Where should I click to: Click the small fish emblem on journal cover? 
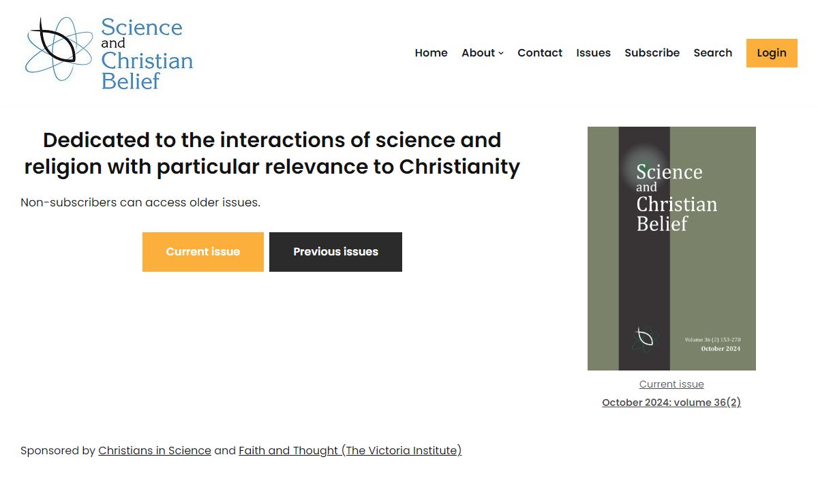click(643, 337)
